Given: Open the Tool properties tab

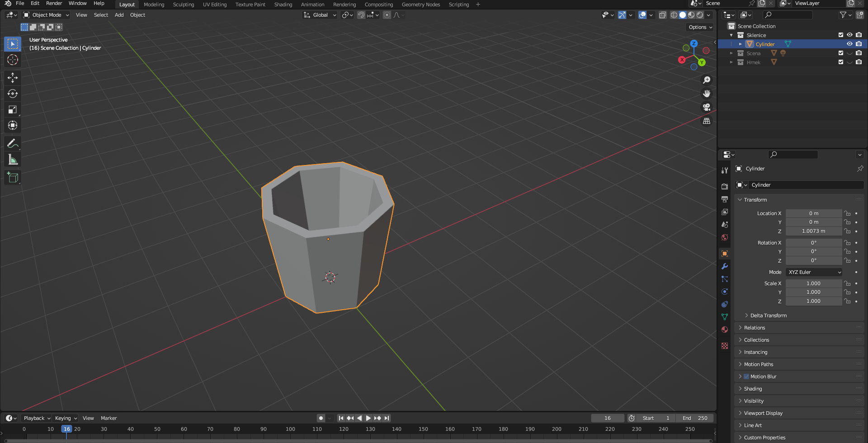Looking at the screenshot, I should tap(725, 170).
